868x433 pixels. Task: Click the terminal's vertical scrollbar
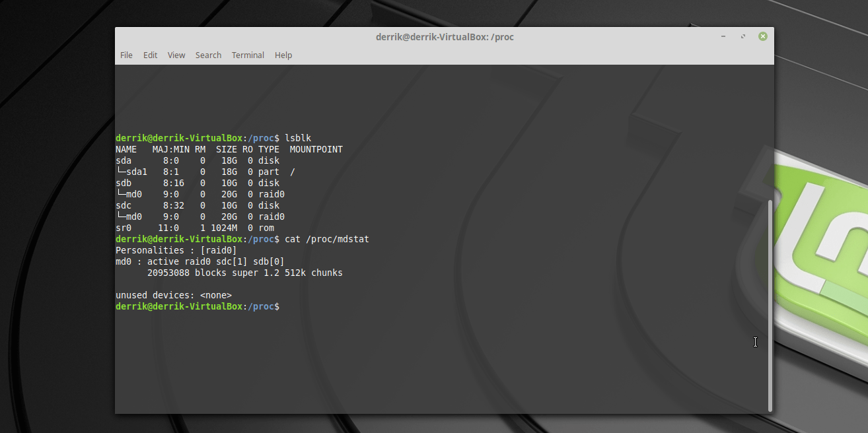click(770, 305)
